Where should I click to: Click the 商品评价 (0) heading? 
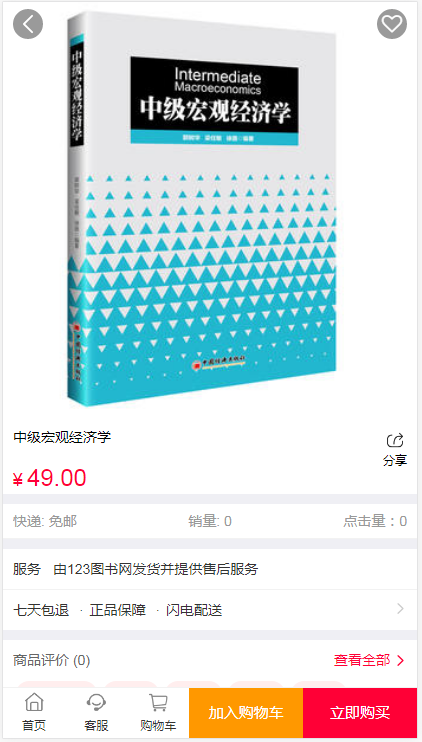point(52,660)
